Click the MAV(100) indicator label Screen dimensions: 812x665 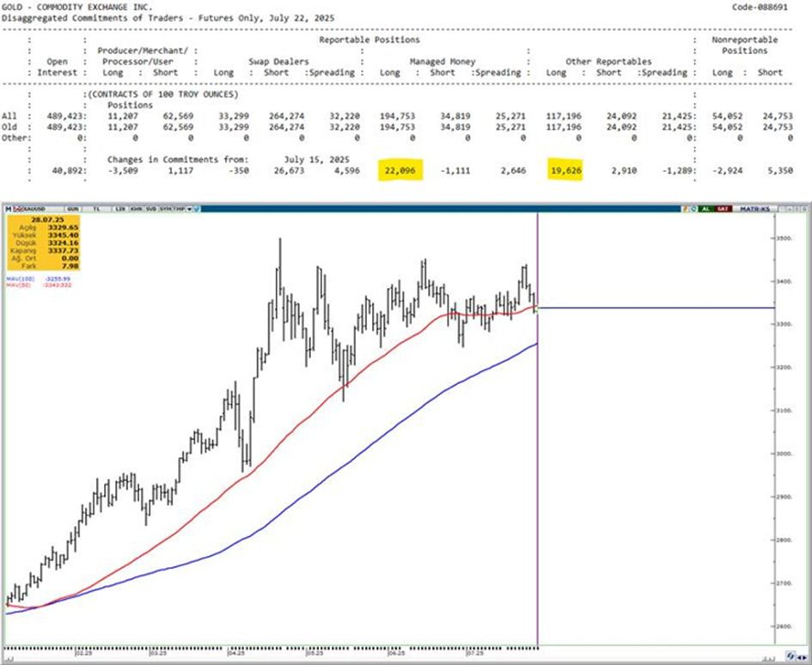[21, 279]
